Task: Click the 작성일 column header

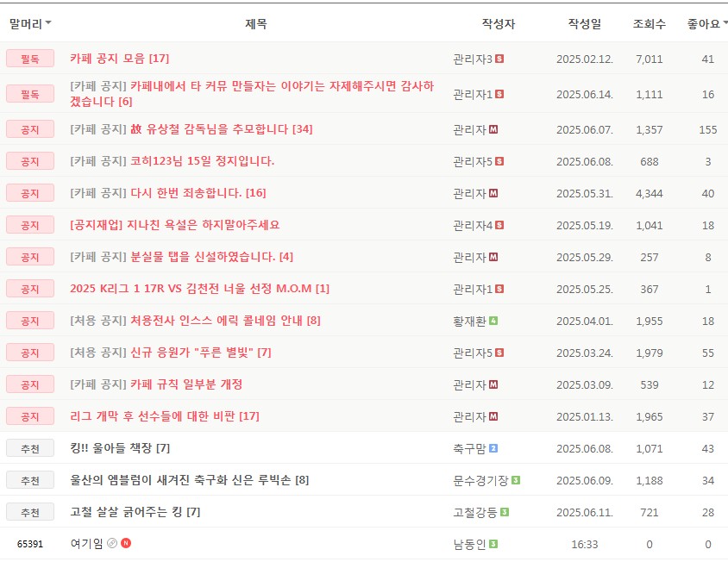Action: point(585,23)
